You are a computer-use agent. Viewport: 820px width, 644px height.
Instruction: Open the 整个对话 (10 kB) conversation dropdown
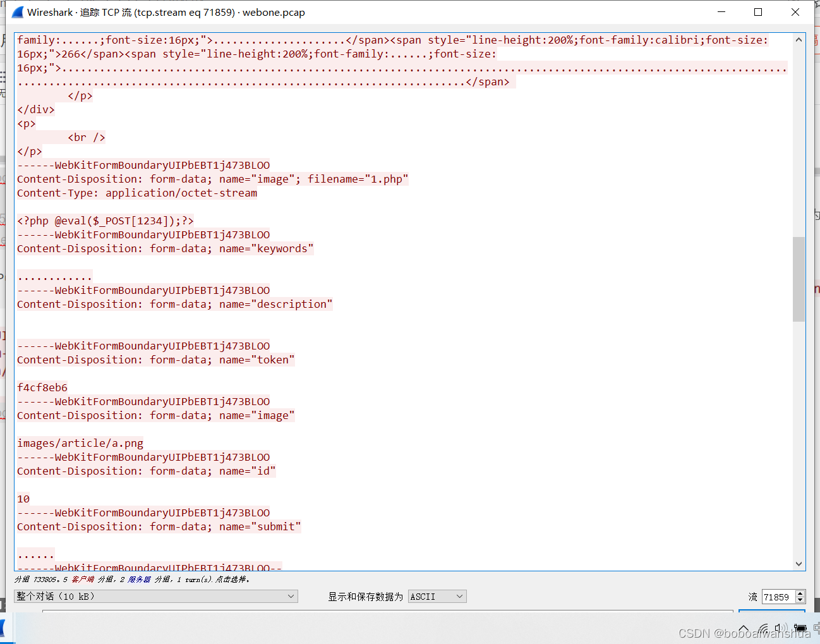(156, 596)
